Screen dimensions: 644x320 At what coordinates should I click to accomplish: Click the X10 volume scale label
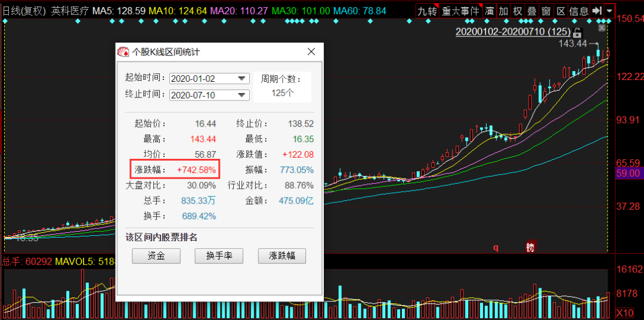click(x=626, y=312)
